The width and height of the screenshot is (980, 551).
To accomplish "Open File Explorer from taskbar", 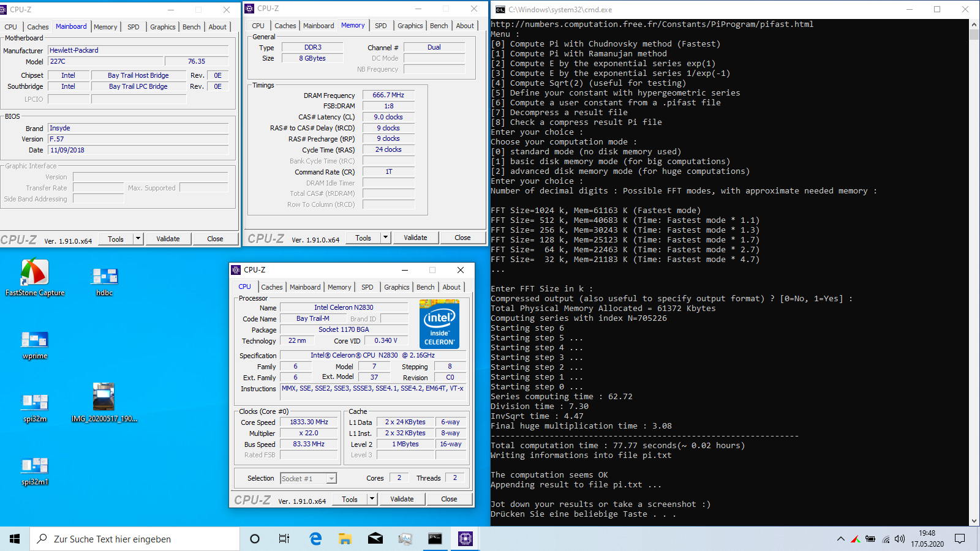I will pos(345,539).
